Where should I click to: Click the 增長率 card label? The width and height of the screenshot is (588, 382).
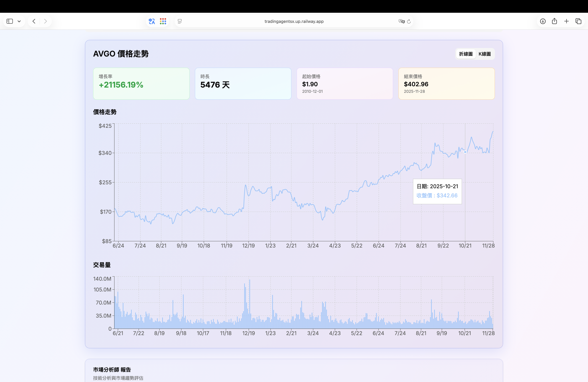(x=106, y=76)
